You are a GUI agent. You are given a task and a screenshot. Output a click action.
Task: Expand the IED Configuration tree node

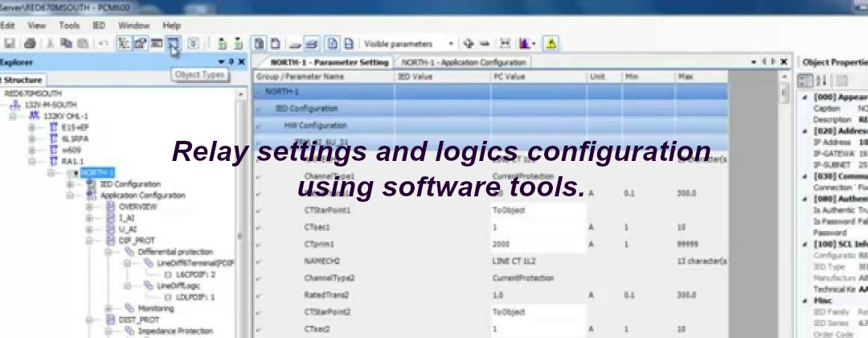(70, 184)
